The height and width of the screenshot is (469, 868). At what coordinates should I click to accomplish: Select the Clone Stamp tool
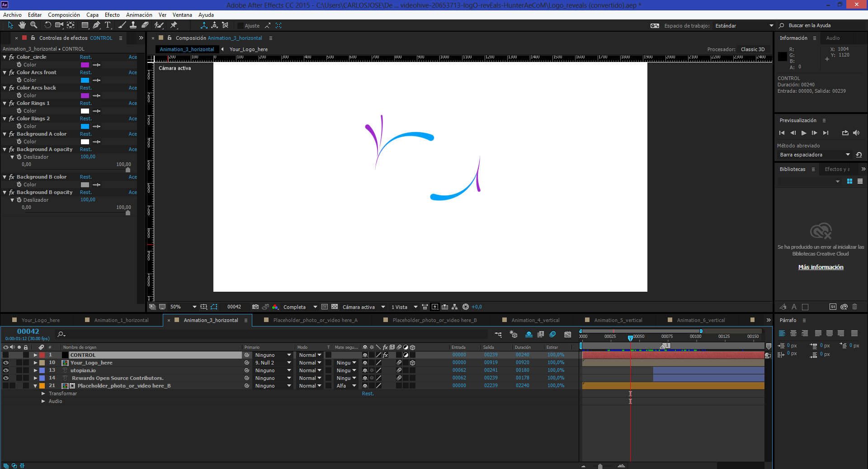(133, 25)
